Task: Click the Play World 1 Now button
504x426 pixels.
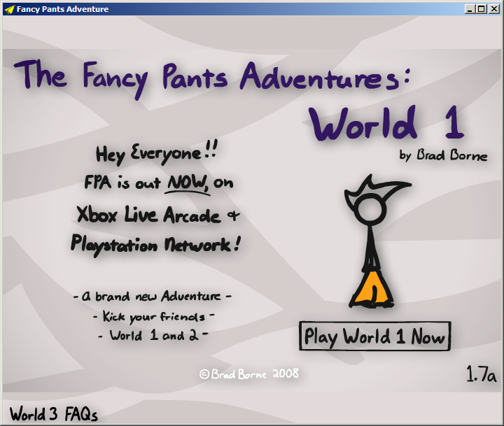Action: (374, 336)
